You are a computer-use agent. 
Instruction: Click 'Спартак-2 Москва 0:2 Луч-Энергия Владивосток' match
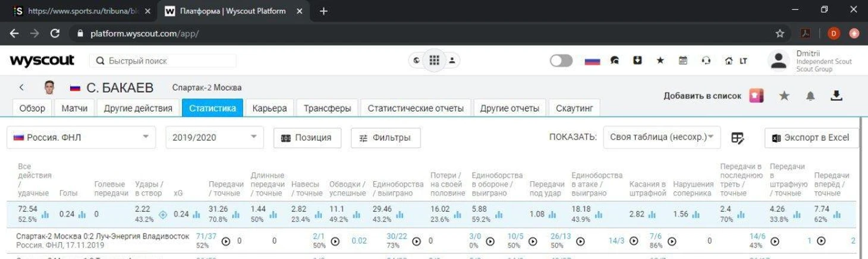point(103,236)
